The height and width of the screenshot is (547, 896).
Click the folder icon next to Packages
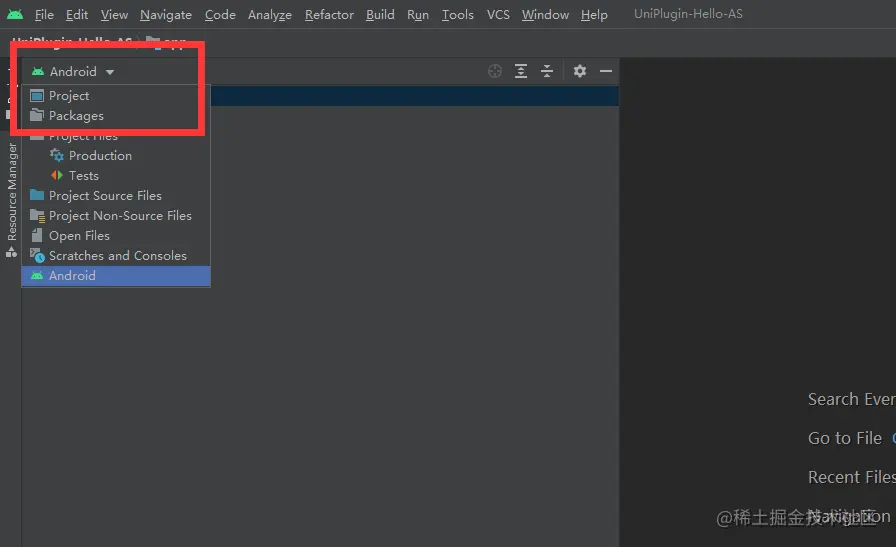[37, 115]
